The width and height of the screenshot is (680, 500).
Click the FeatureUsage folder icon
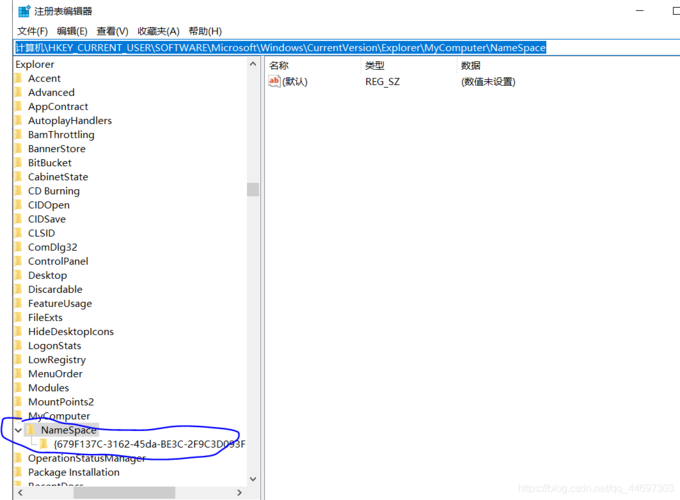point(18,303)
